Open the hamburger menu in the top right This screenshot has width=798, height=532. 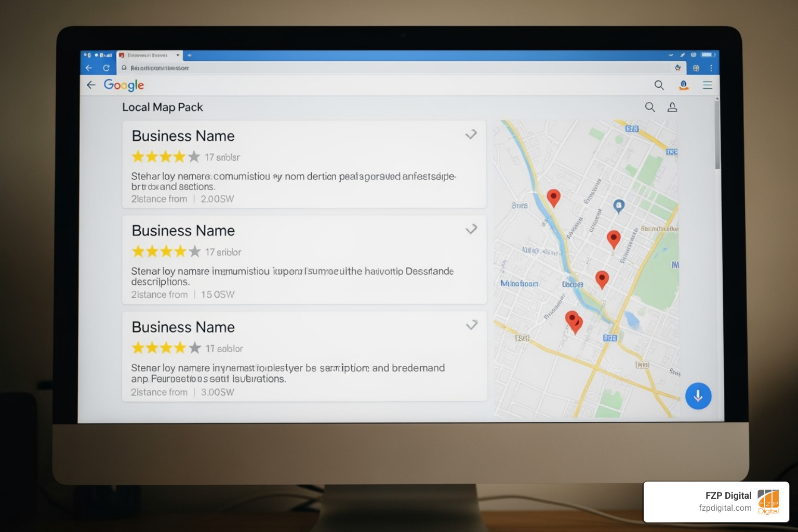click(x=708, y=85)
